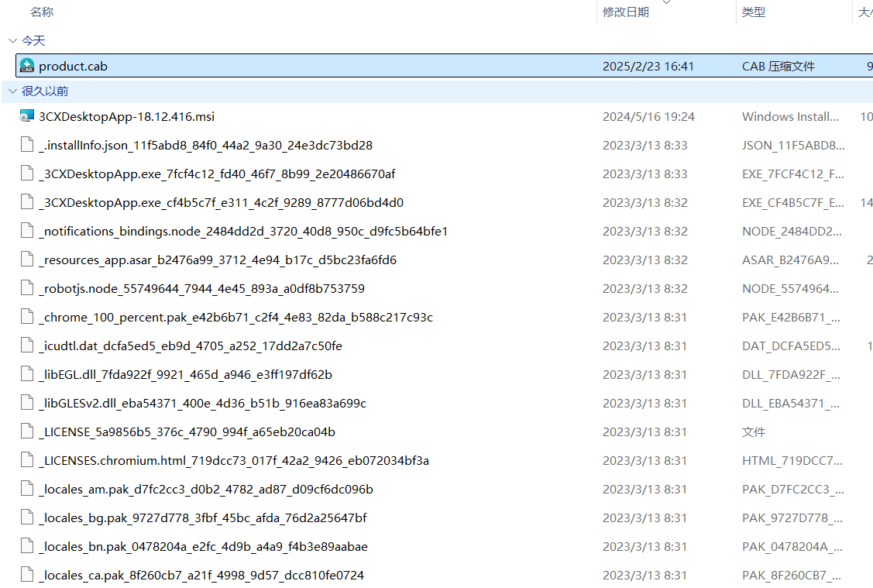Image resolution: width=873 pixels, height=588 pixels.
Task: Click the type cell PAK_E42B6B71_...
Action: point(791,318)
